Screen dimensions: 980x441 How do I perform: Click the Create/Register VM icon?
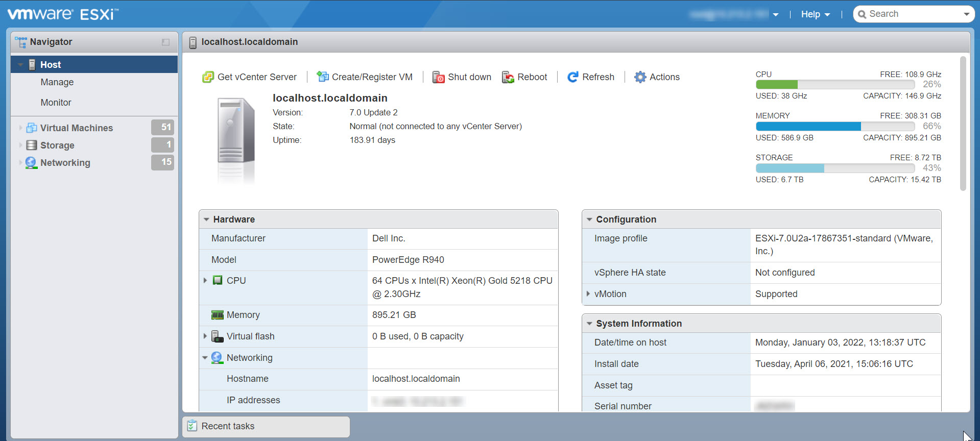click(x=322, y=77)
